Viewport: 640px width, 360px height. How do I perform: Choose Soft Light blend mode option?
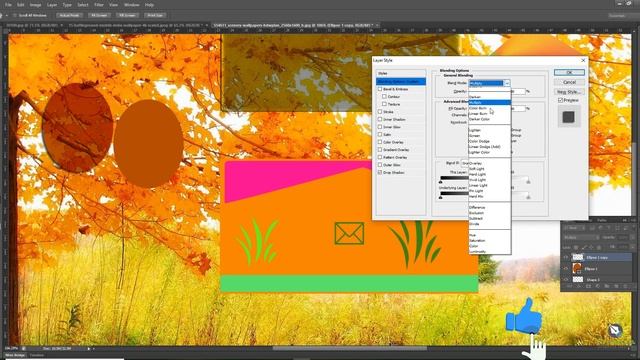pyautogui.click(x=477, y=169)
